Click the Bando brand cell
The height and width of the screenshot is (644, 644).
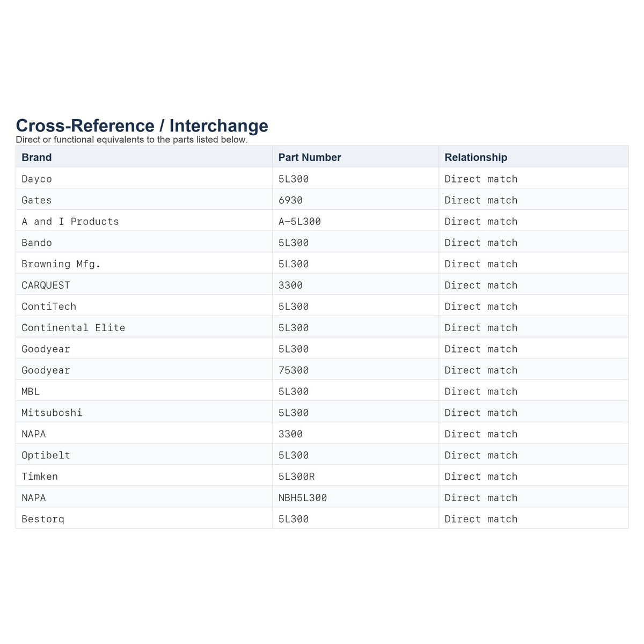pyautogui.click(x=144, y=242)
